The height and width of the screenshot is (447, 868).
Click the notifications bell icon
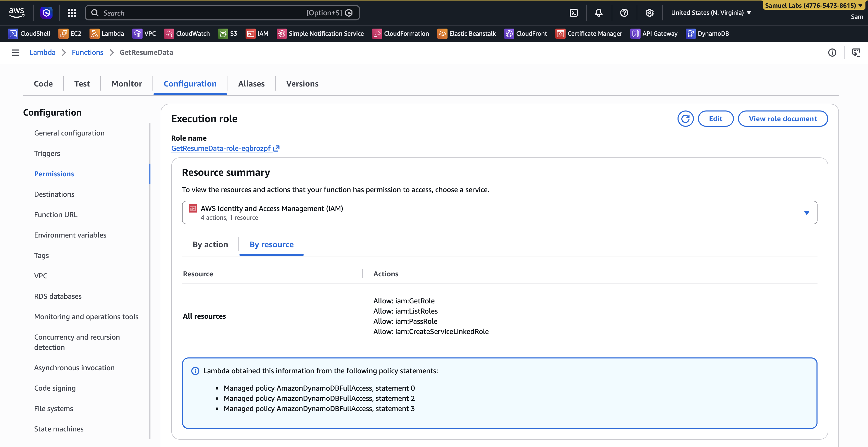[x=598, y=13]
